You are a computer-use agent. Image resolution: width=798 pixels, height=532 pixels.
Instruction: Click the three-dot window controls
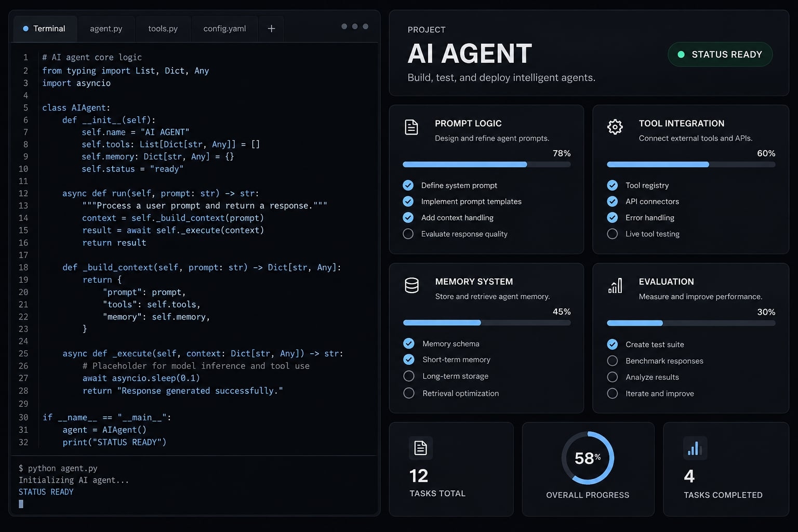tap(355, 26)
